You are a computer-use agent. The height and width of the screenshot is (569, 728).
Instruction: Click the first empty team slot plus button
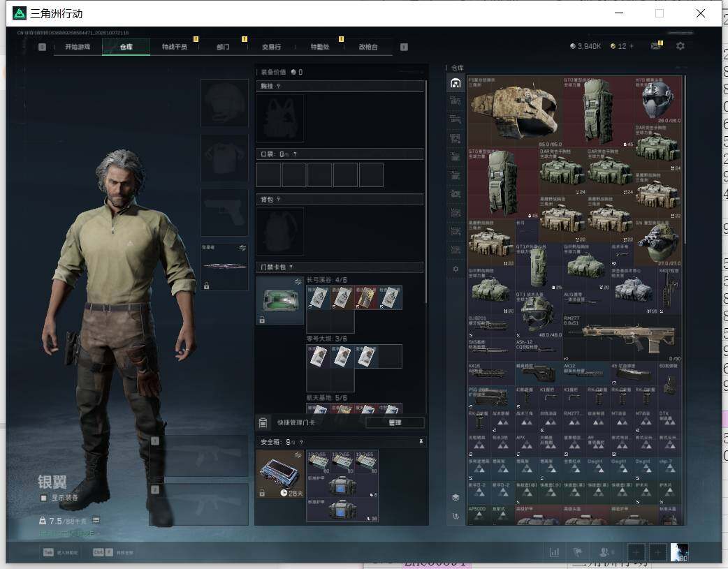(636, 552)
